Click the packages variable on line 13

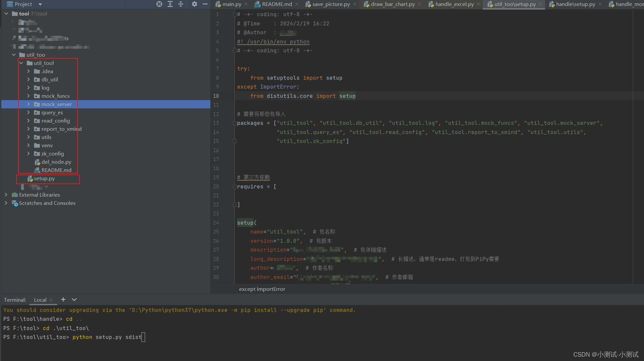click(x=250, y=123)
